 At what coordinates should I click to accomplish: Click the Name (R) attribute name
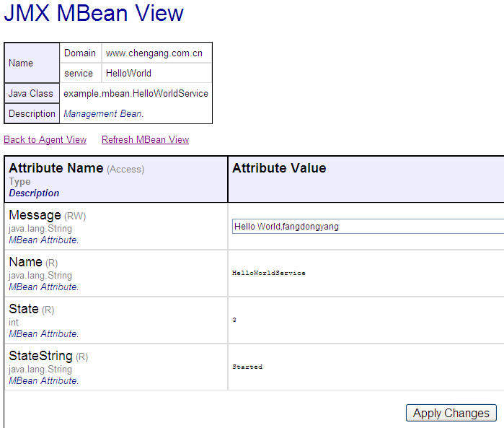point(33,262)
